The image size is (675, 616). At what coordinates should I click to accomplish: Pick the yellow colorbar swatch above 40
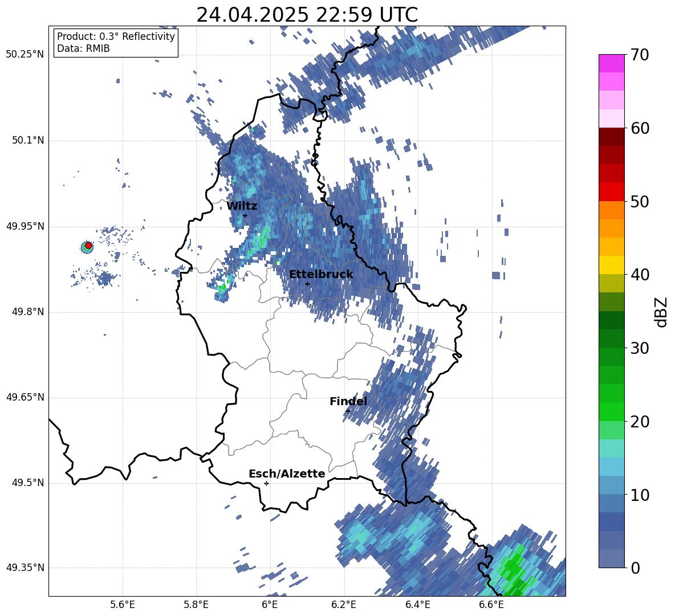(611, 265)
